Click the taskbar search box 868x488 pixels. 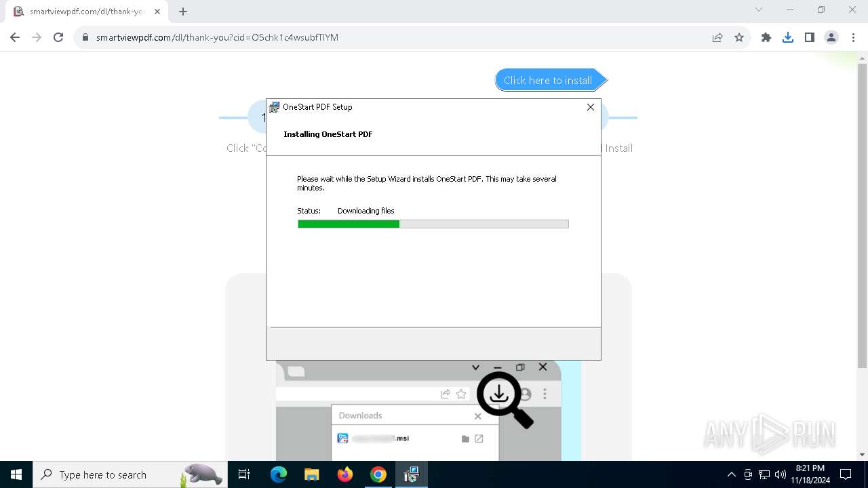point(130,474)
